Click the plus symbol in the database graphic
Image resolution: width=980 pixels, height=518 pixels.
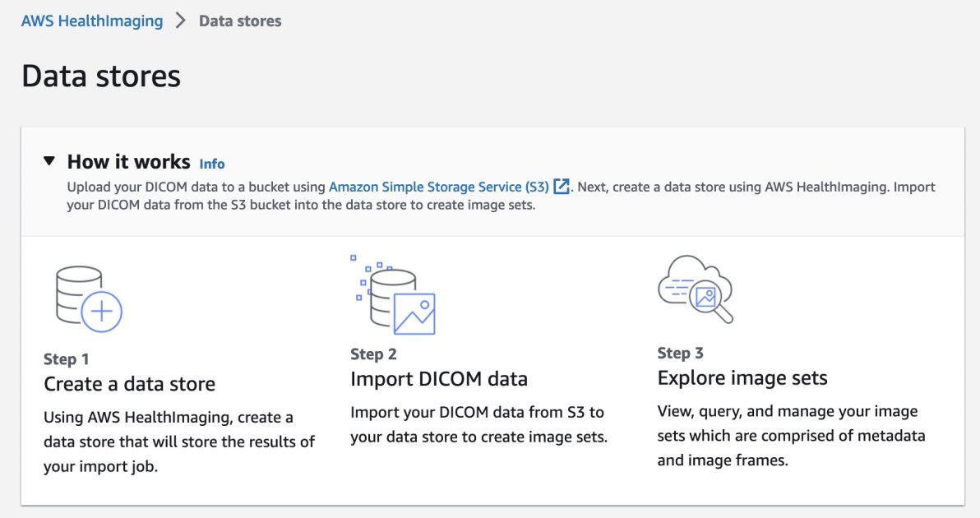[100, 313]
